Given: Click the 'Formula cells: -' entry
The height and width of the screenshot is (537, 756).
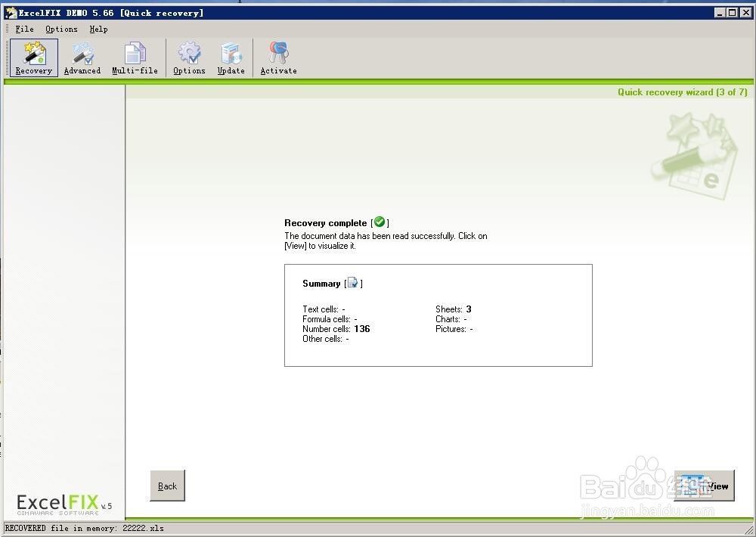Looking at the screenshot, I should (x=330, y=319).
